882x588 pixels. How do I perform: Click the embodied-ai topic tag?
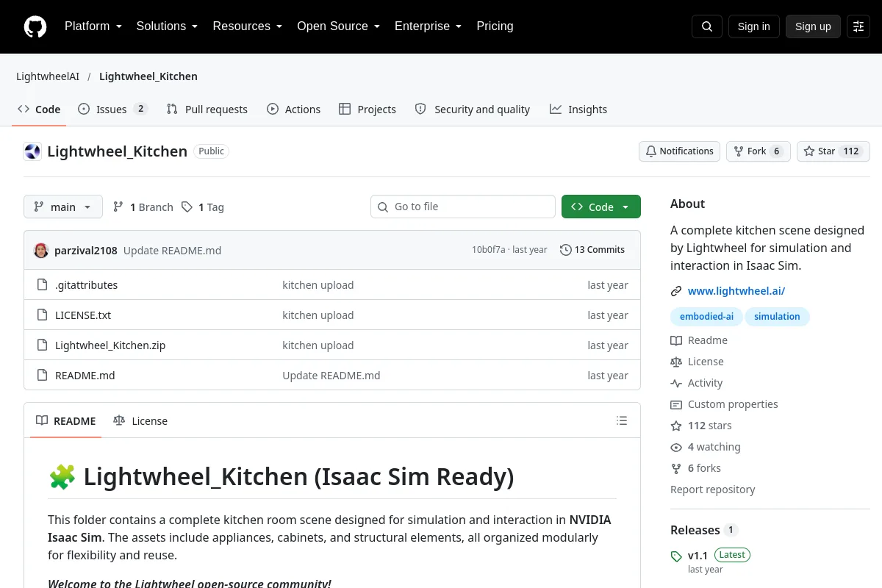pos(706,317)
